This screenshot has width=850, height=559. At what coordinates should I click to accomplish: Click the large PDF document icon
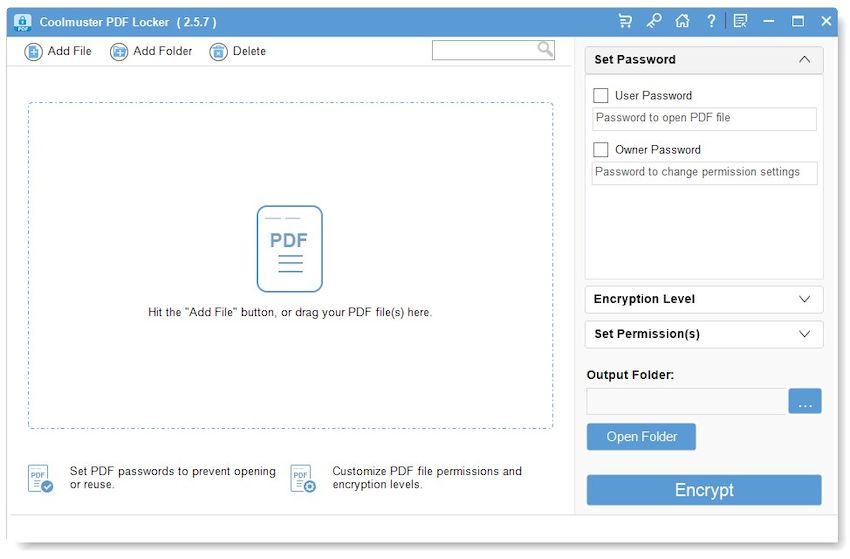289,249
